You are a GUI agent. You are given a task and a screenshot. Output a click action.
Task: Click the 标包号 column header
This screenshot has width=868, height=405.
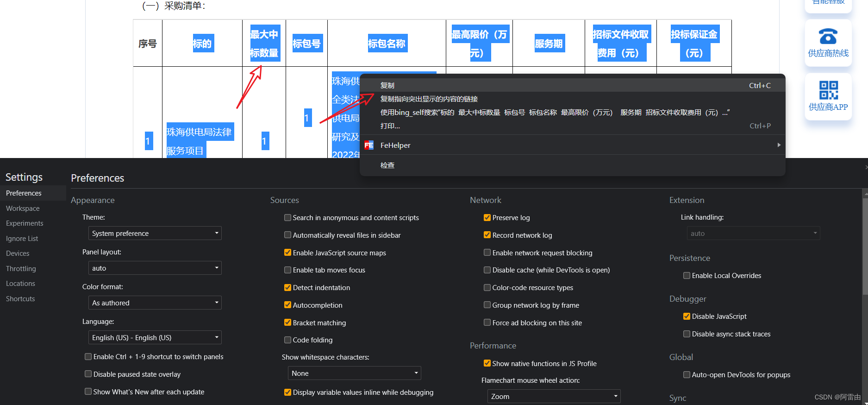306,44
